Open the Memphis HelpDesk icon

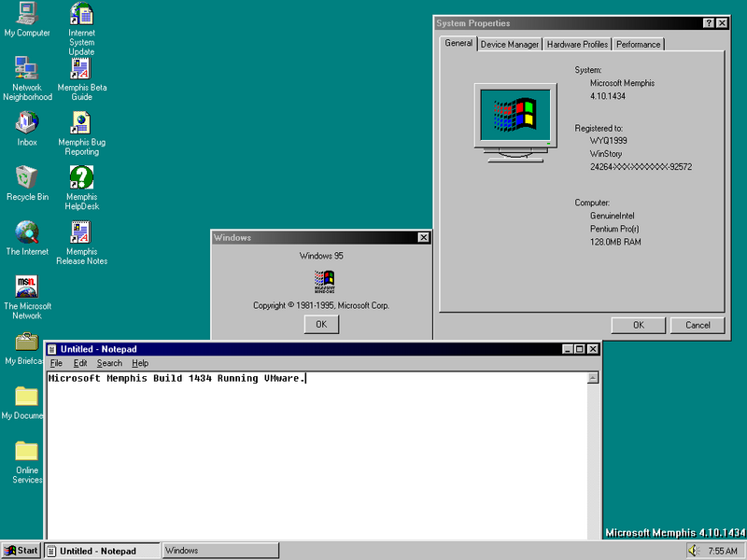pyautogui.click(x=81, y=177)
